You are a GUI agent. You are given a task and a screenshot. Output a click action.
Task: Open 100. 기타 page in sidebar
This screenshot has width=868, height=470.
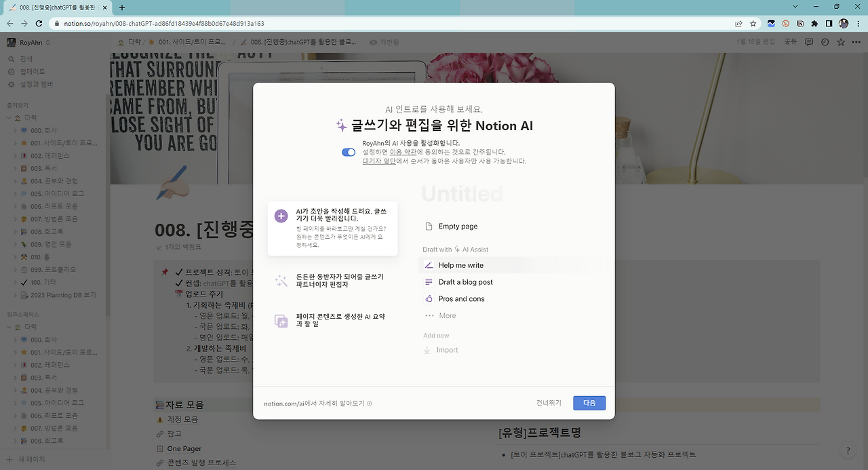(43, 282)
